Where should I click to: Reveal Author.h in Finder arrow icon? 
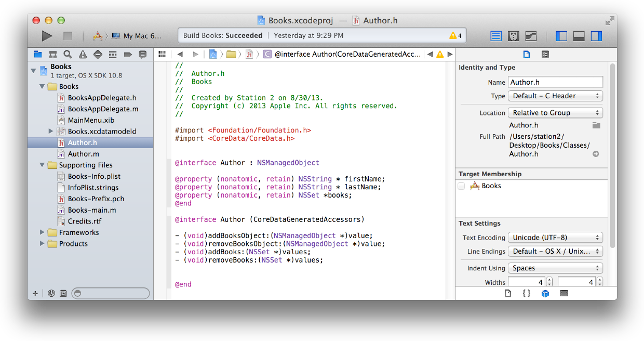pyautogui.click(x=596, y=154)
